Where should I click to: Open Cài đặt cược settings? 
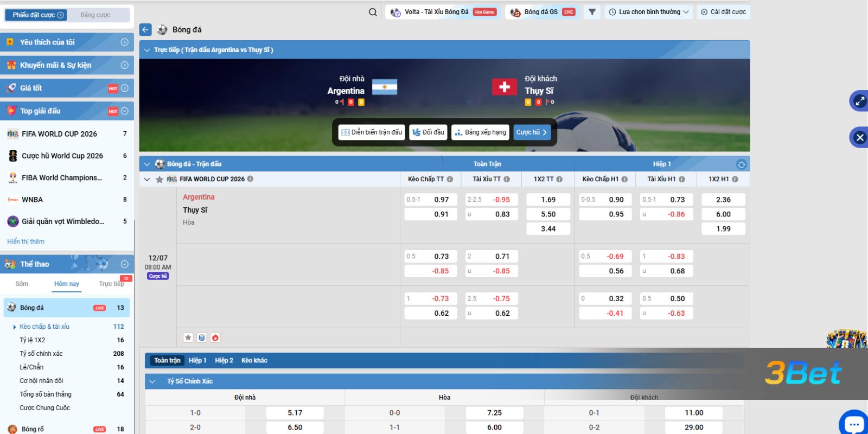[723, 12]
